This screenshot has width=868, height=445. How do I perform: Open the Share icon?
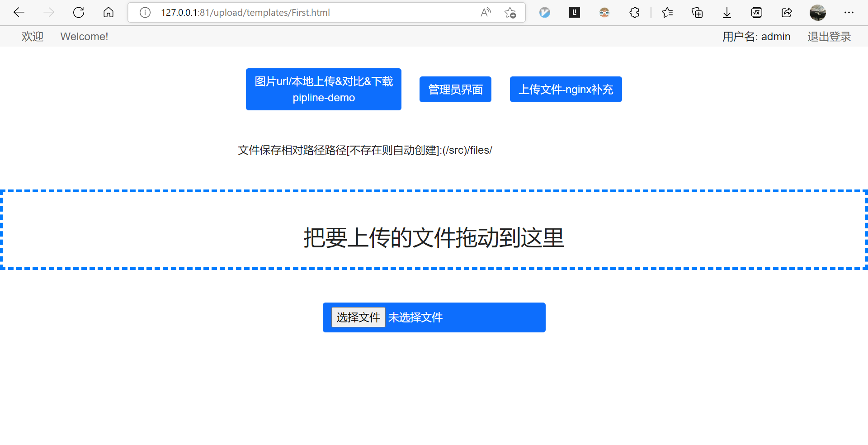tap(787, 13)
